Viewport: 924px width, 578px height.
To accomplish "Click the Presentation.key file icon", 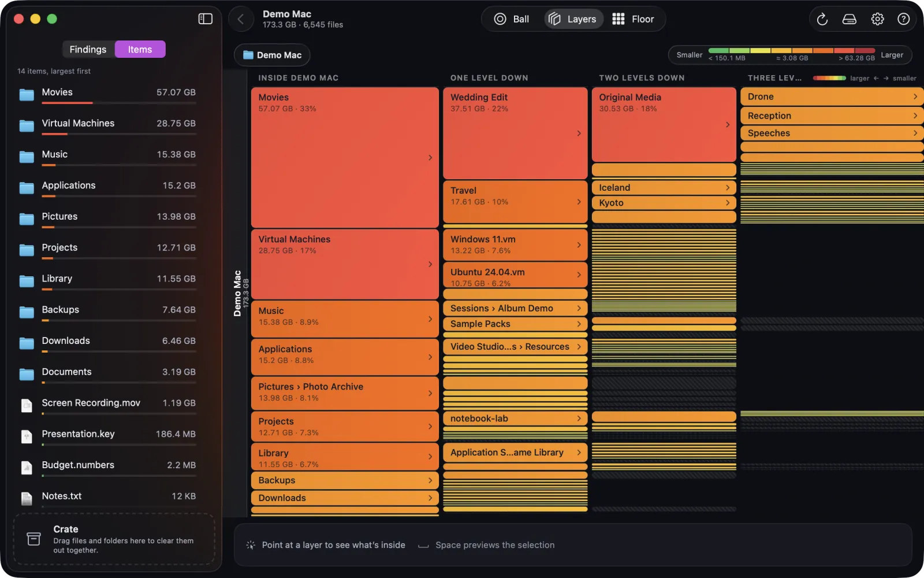I will point(27,436).
